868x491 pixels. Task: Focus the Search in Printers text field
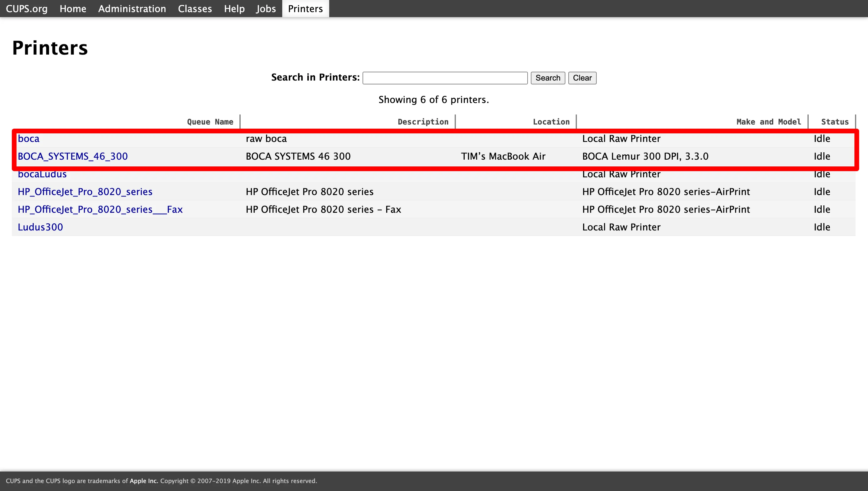445,78
